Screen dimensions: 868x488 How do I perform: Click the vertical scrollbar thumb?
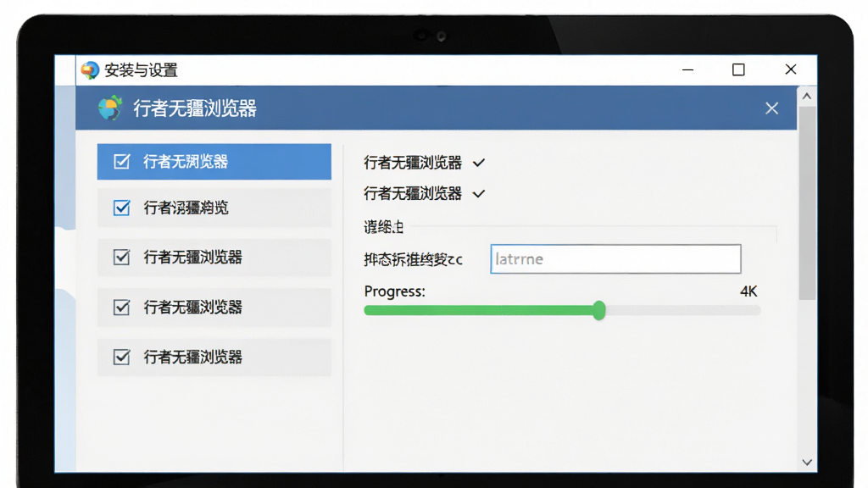tap(807, 202)
